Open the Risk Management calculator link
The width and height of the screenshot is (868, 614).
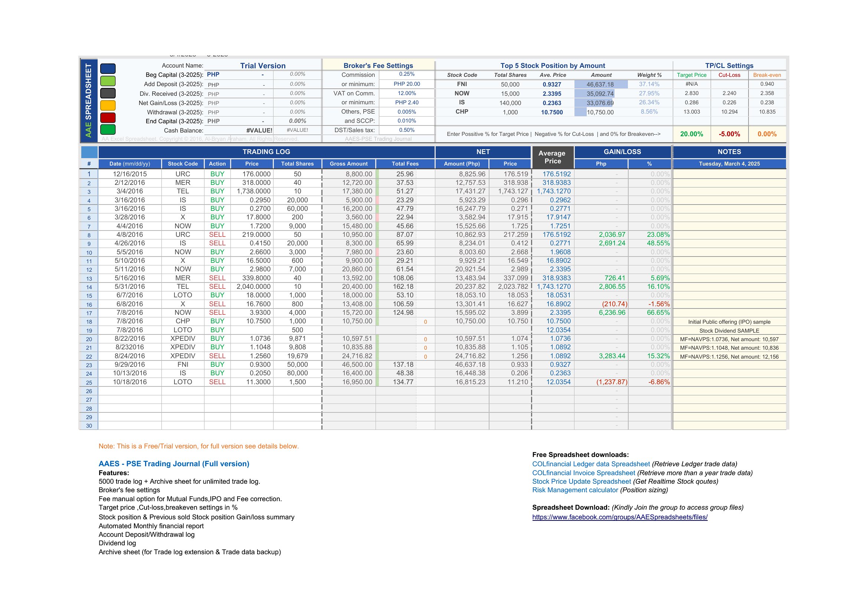point(575,490)
